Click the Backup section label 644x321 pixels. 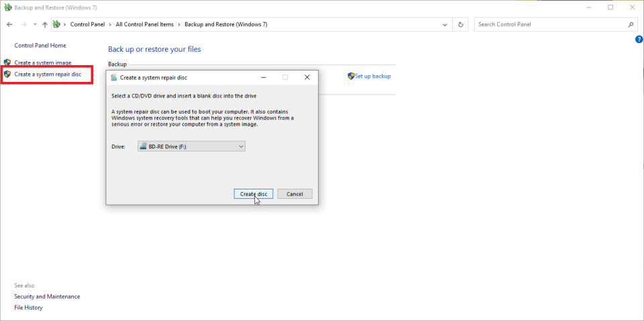pyautogui.click(x=117, y=64)
